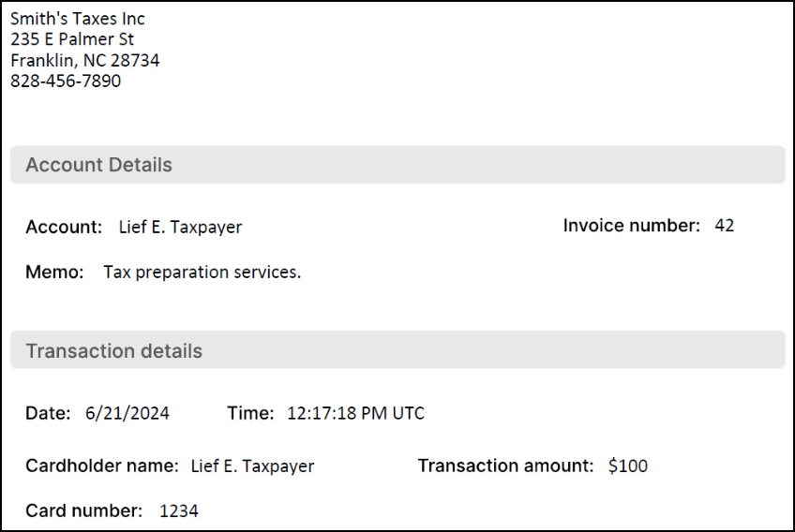Select the invoice number value 42
The width and height of the screenshot is (795, 532).
(x=724, y=226)
